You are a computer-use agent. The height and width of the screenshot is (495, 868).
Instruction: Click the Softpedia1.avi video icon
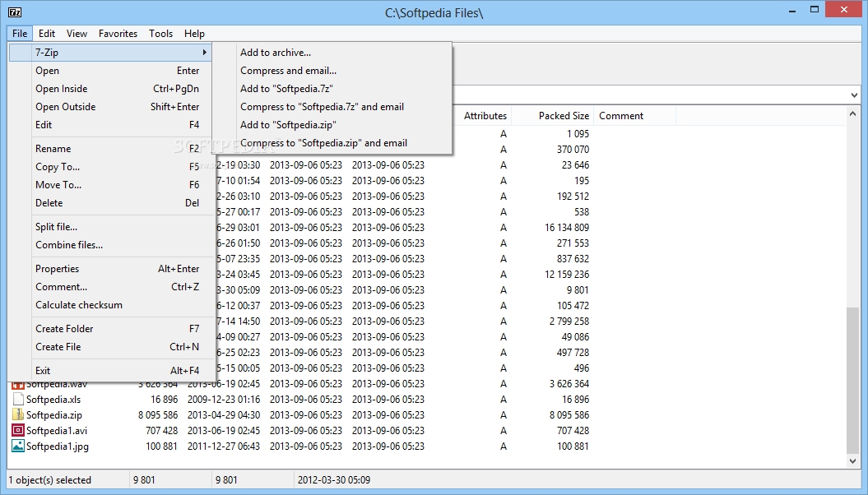tap(18, 430)
